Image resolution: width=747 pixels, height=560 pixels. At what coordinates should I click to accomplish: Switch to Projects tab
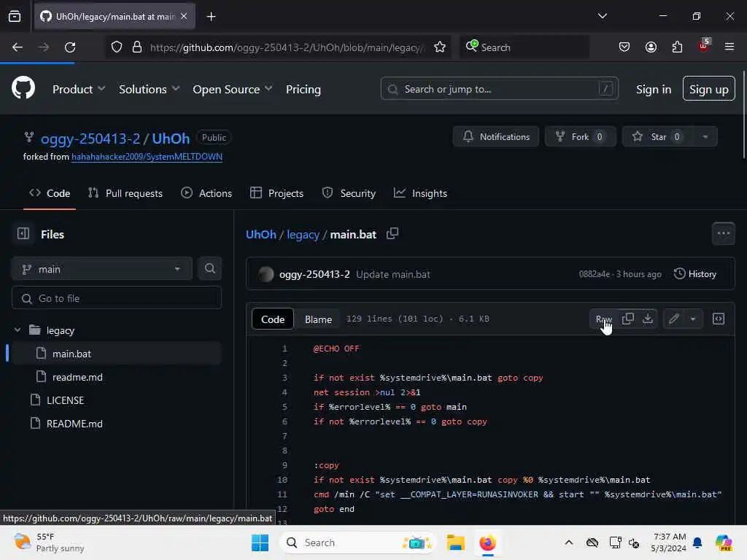(x=276, y=192)
